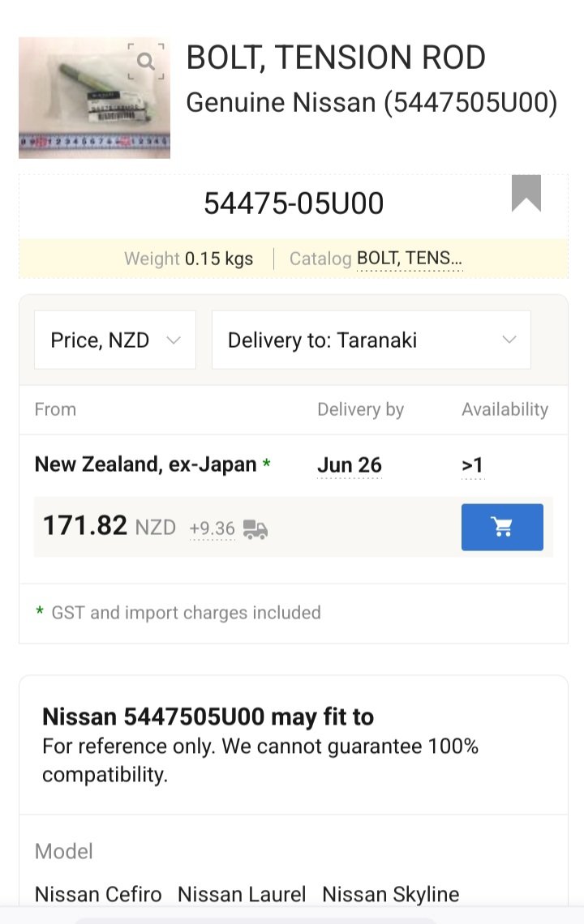This screenshot has width=584, height=924.
Task: Open the Nissan Laurel model link
Action: pos(242,894)
